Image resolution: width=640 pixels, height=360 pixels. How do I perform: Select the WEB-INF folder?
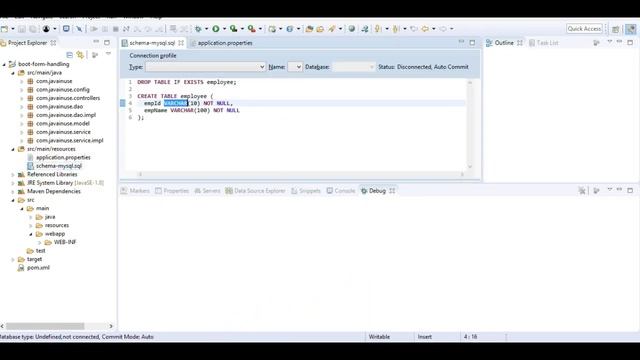(x=65, y=242)
